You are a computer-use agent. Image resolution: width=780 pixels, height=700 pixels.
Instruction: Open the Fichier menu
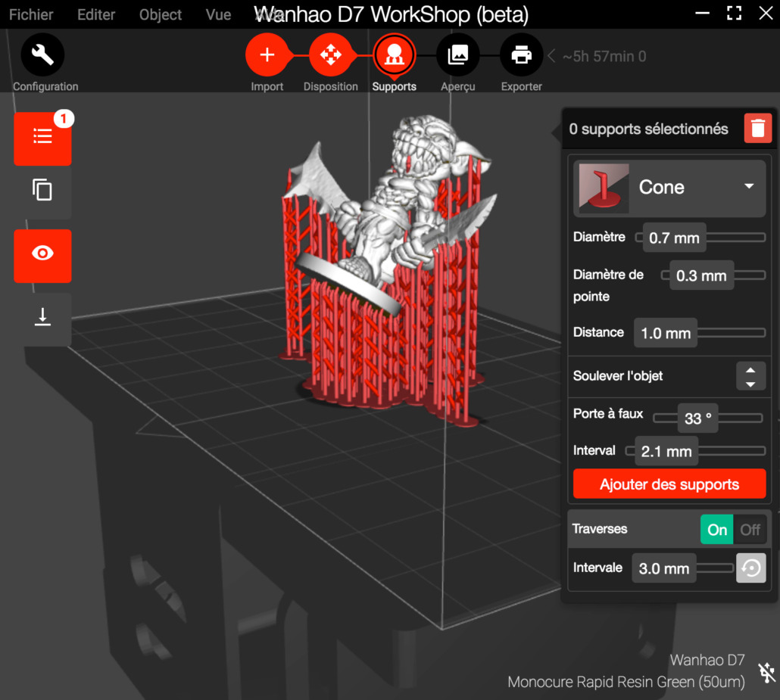pyautogui.click(x=31, y=15)
